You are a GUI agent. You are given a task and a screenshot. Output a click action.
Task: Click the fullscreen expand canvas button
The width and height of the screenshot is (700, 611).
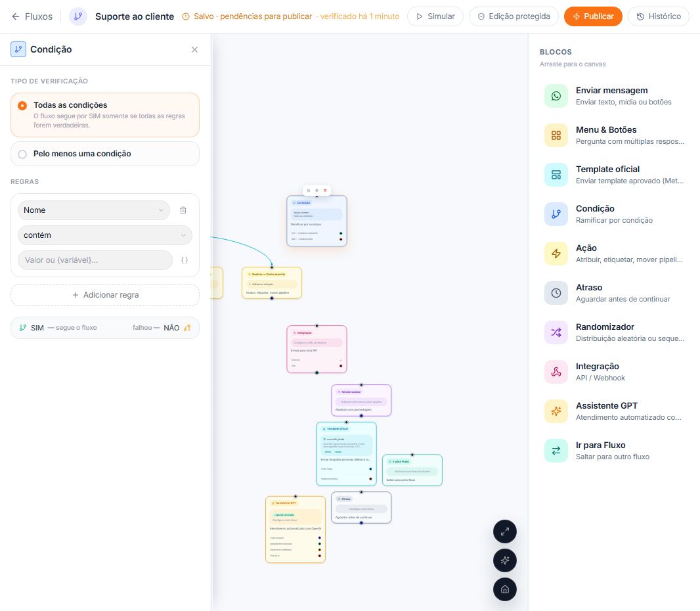(505, 532)
